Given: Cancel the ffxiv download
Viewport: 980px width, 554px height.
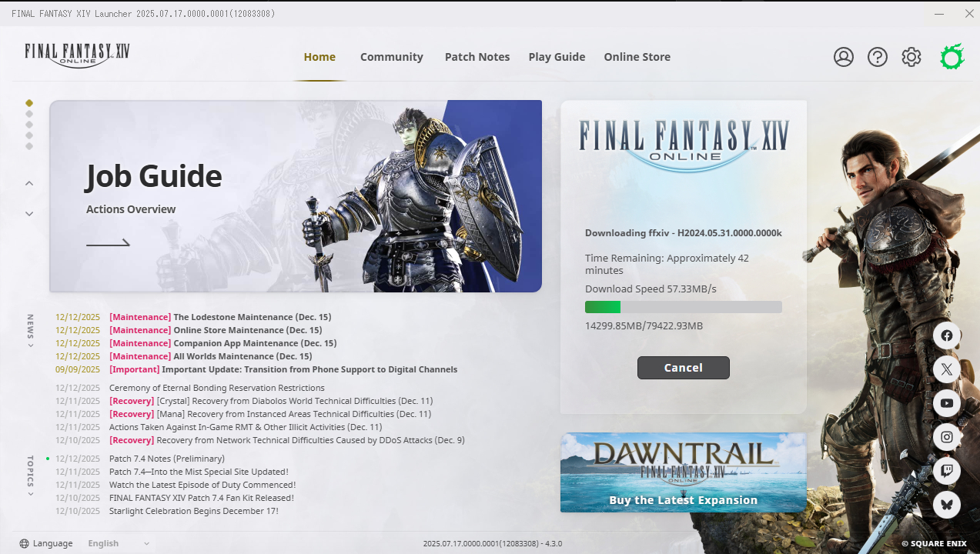Looking at the screenshot, I should pyautogui.click(x=683, y=368).
